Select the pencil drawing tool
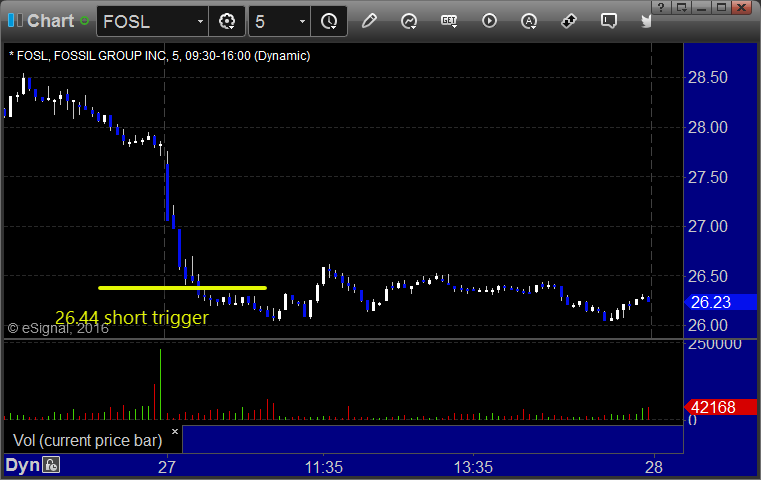Screen dimensions: 761x480 coord(369,21)
